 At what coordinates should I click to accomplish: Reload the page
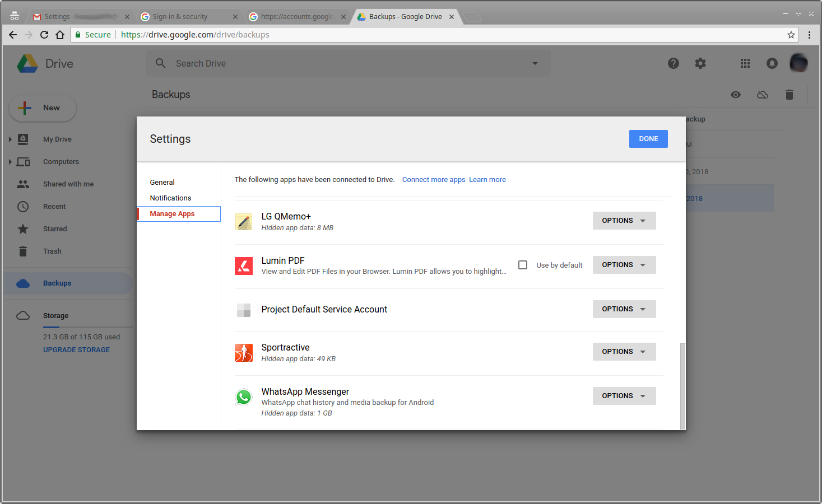click(44, 35)
